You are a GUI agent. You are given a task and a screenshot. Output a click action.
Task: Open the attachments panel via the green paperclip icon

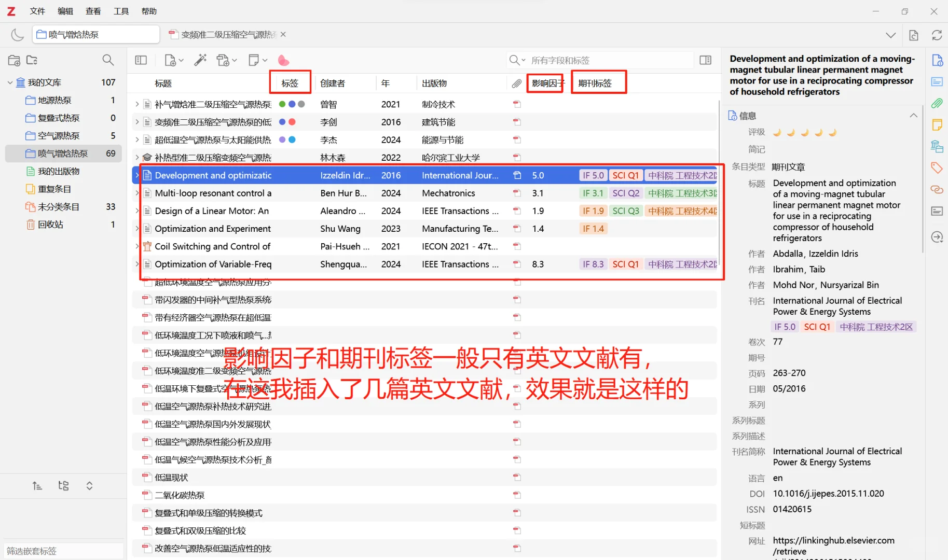tap(937, 103)
